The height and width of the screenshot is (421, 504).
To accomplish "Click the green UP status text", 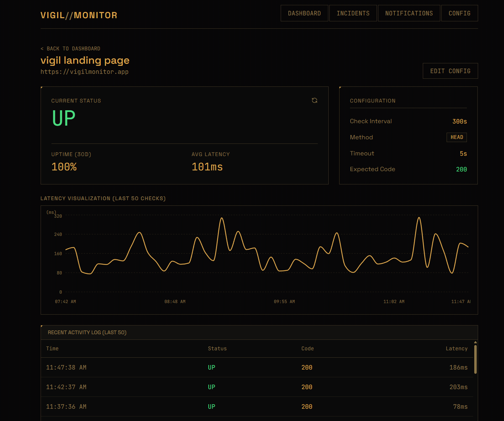I will (x=64, y=118).
